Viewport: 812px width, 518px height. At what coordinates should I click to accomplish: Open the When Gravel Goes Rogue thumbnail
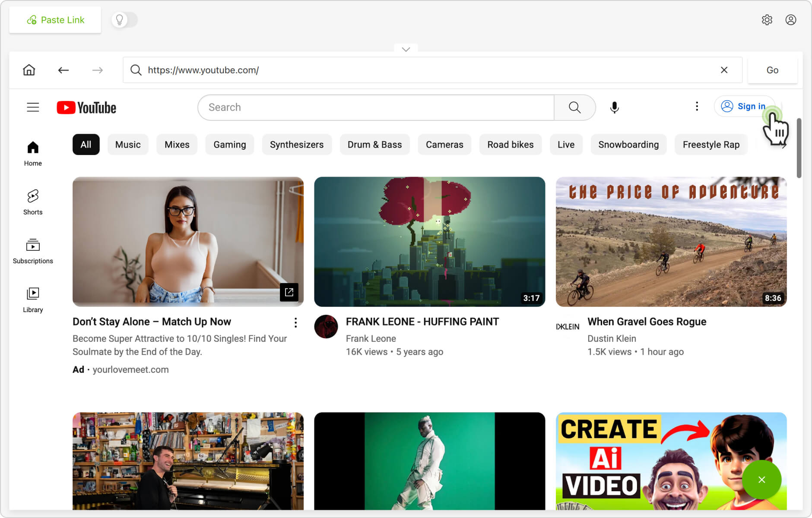tap(671, 242)
